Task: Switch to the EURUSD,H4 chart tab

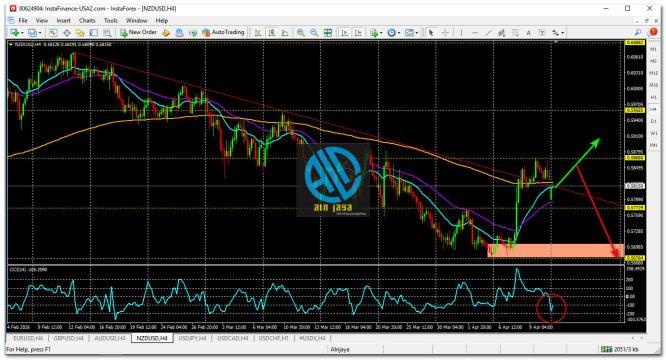Action: [28, 338]
